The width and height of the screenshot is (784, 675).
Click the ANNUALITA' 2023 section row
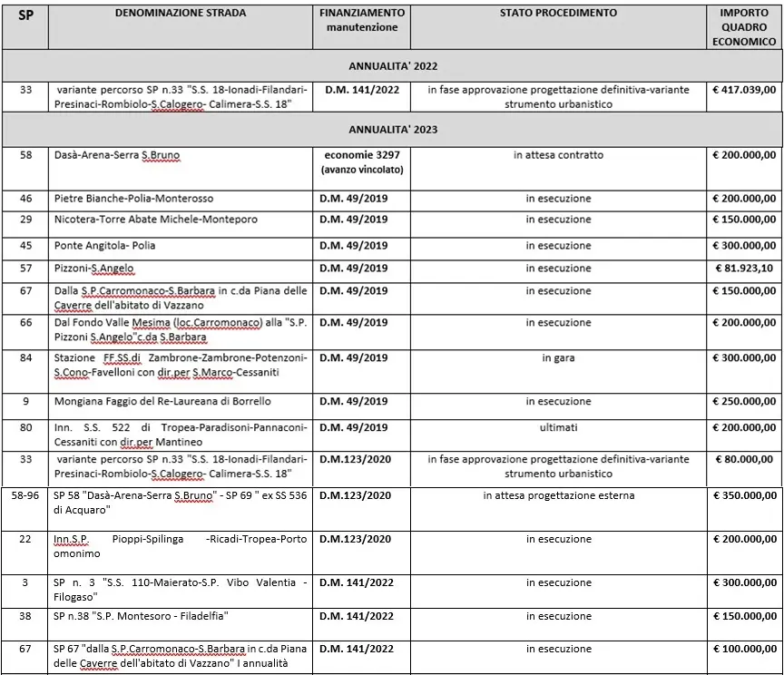[x=392, y=130]
